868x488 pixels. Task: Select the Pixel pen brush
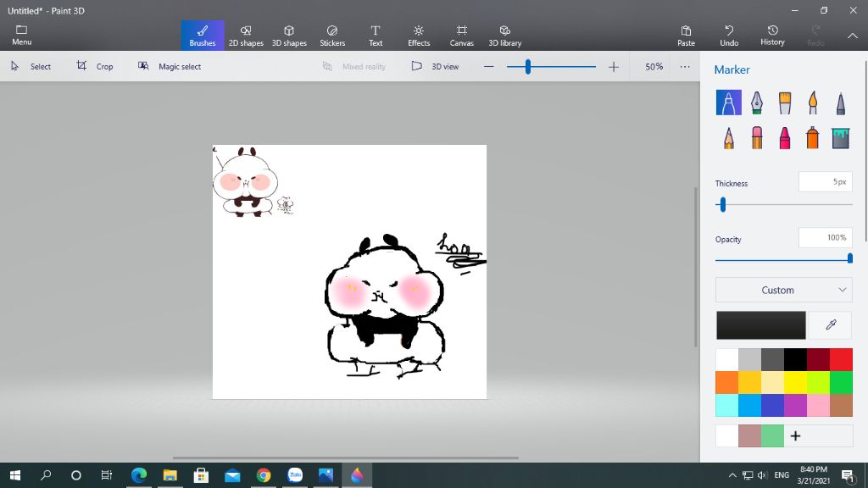(840, 103)
